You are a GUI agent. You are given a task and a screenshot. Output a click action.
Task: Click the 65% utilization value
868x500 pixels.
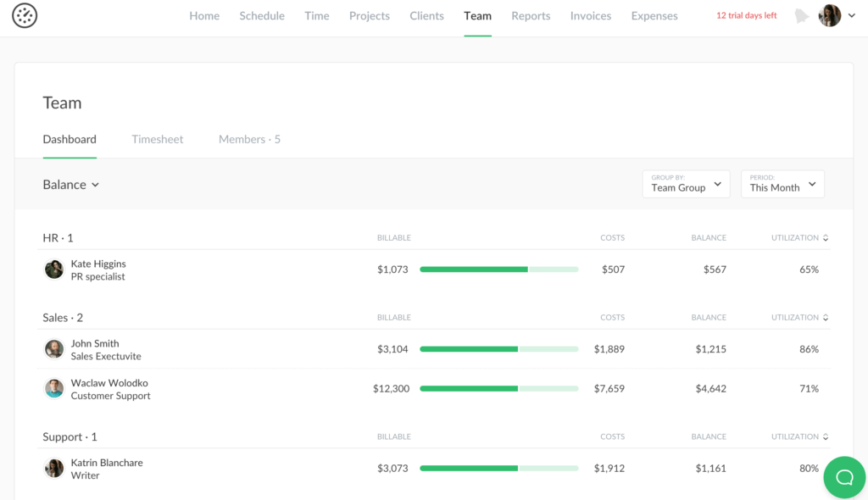pyautogui.click(x=809, y=269)
